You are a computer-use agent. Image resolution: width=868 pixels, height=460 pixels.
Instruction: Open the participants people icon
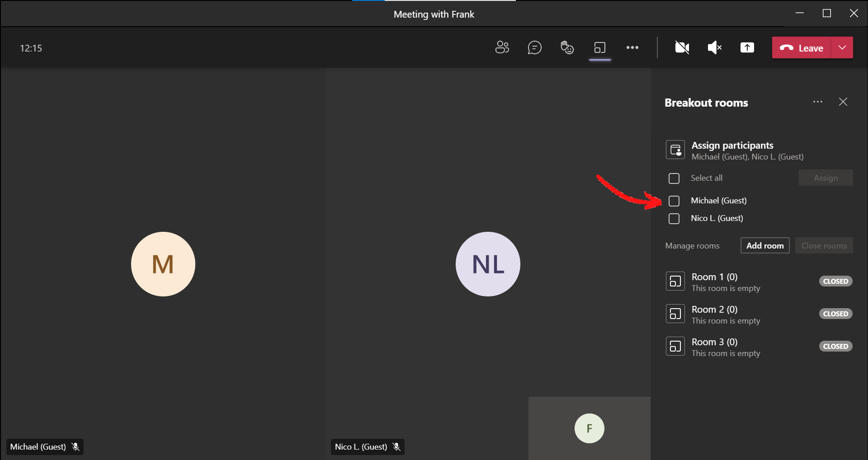tap(502, 47)
